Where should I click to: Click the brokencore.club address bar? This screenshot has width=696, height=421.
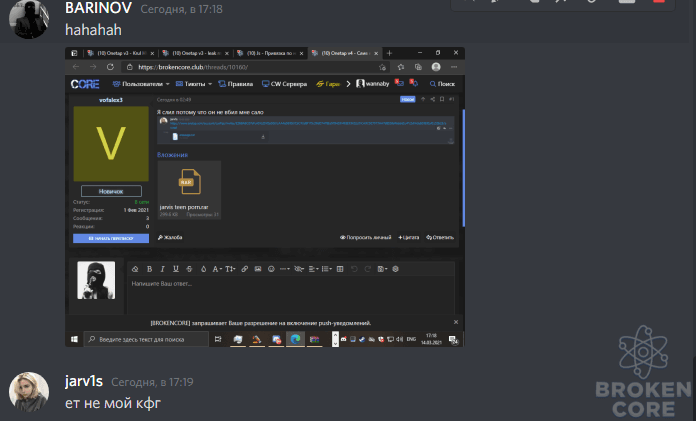point(255,67)
